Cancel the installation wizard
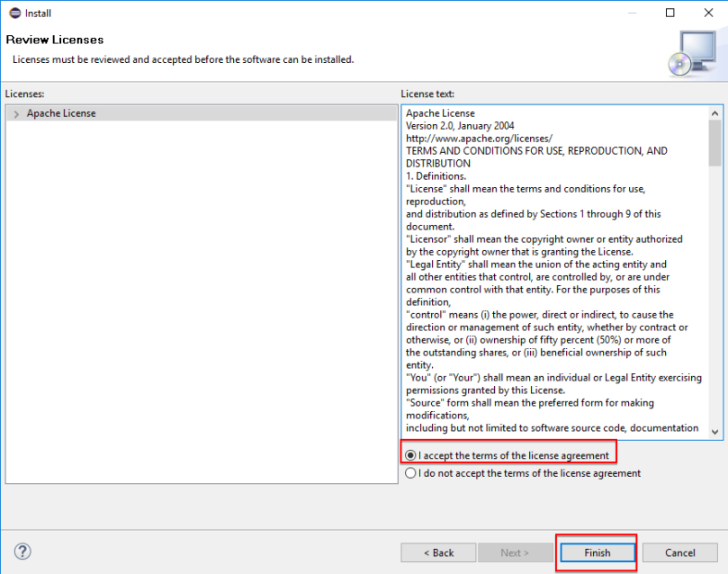The image size is (728, 574). click(x=680, y=552)
